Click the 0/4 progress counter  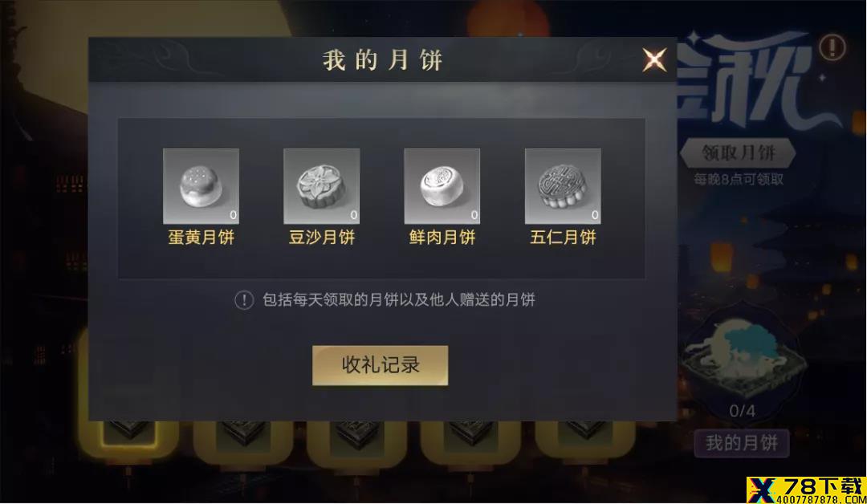click(x=742, y=411)
